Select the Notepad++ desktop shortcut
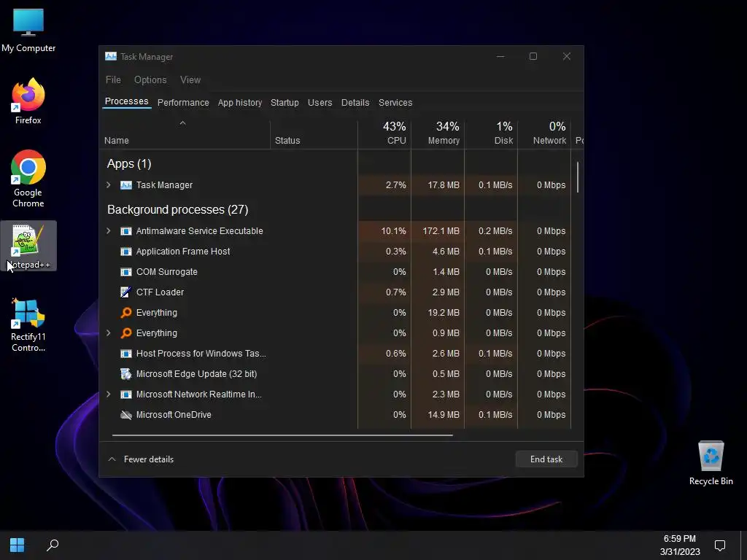 point(28,246)
